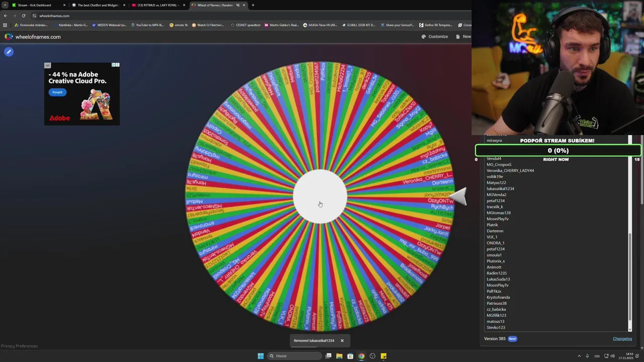The height and width of the screenshot is (362, 644).
Task: Click the Chrome icon in the taskbar
Action: [361, 356]
